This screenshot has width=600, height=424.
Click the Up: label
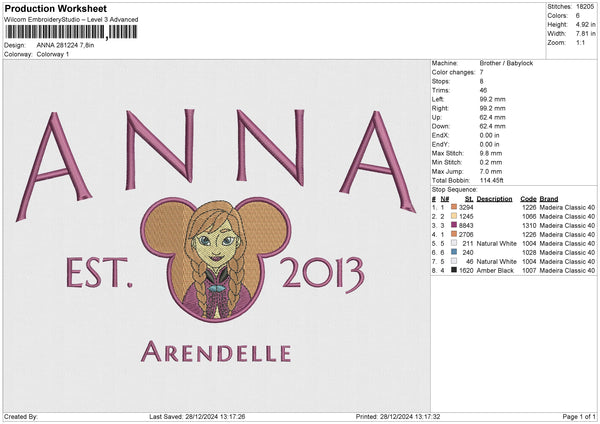point(437,117)
